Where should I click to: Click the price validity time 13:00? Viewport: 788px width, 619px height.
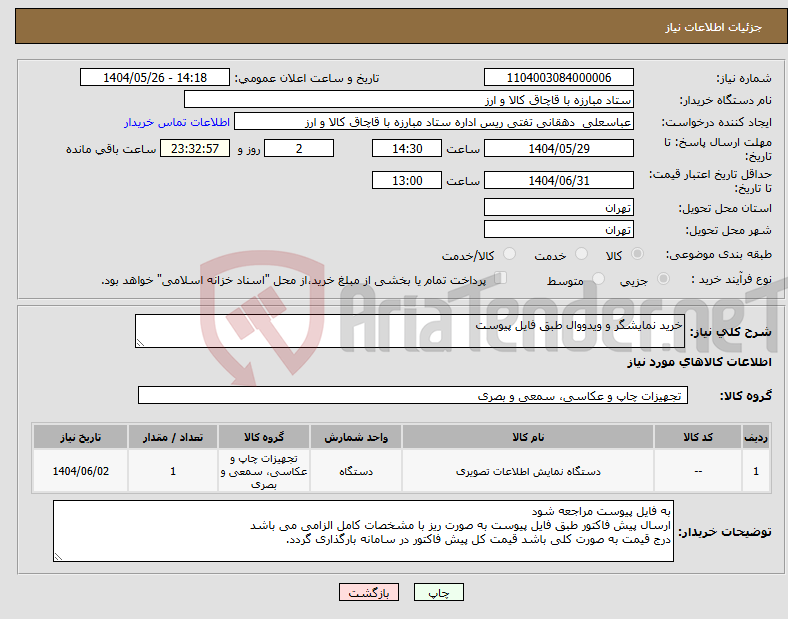click(x=407, y=180)
